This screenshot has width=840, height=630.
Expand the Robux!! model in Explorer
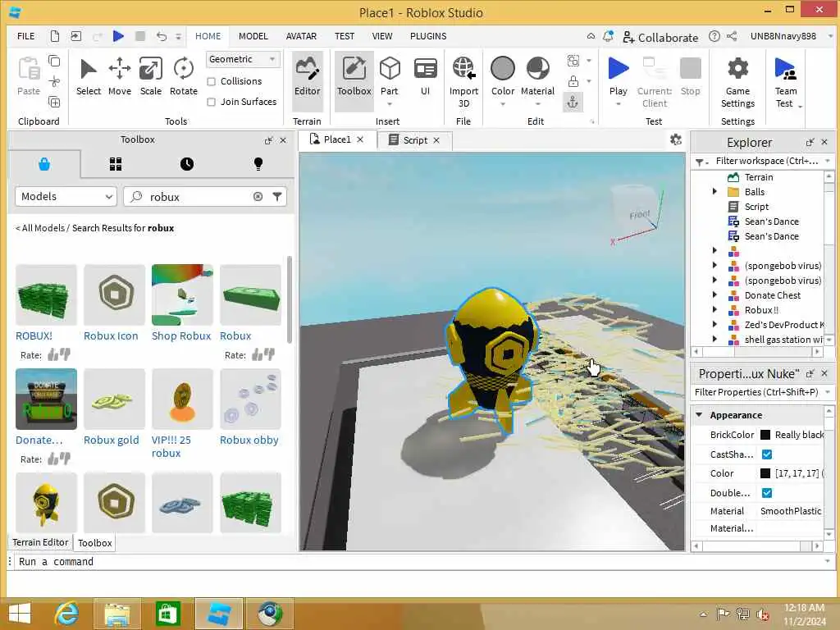click(x=714, y=309)
